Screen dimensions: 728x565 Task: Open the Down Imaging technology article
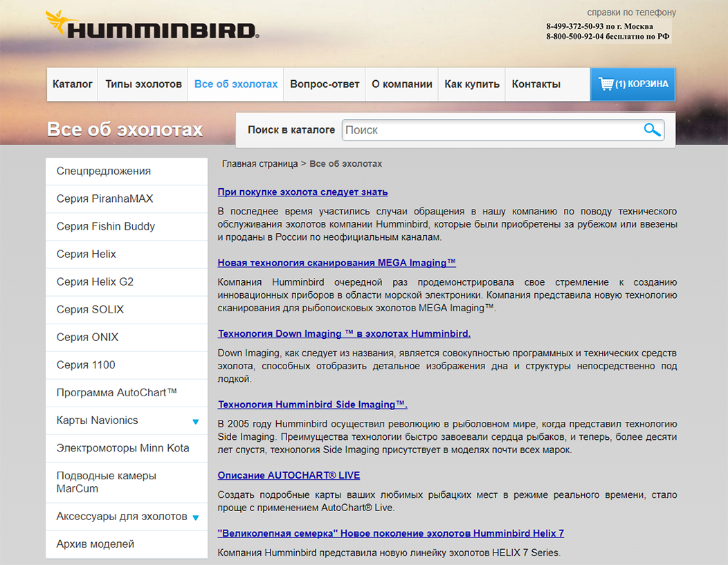coord(344,333)
